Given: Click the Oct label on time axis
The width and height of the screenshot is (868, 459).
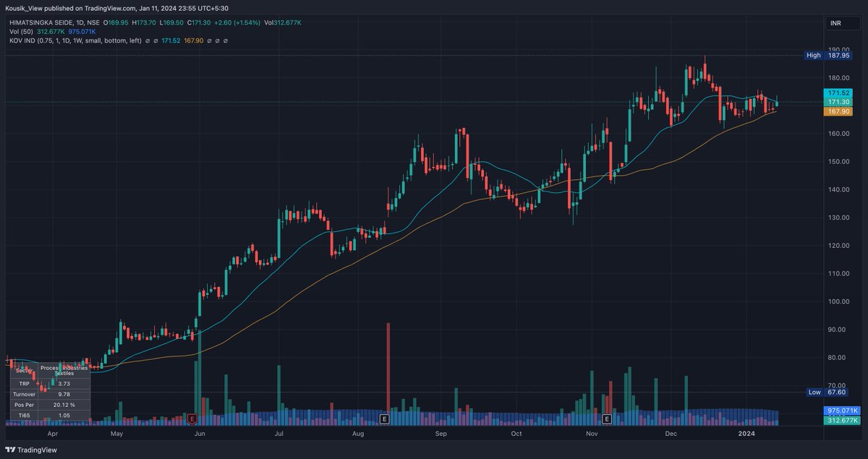Looking at the screenshot, I should [516, 434].
